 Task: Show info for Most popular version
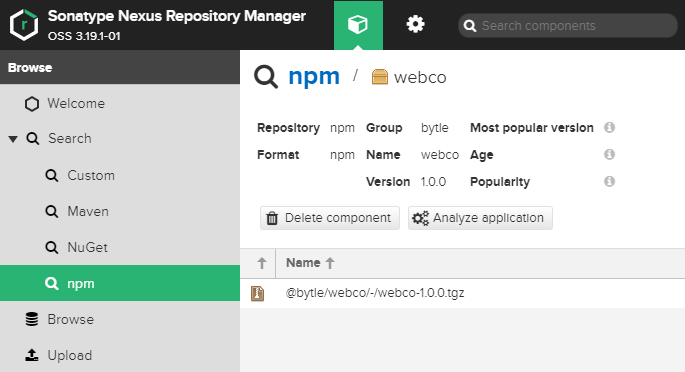[609, 127]
